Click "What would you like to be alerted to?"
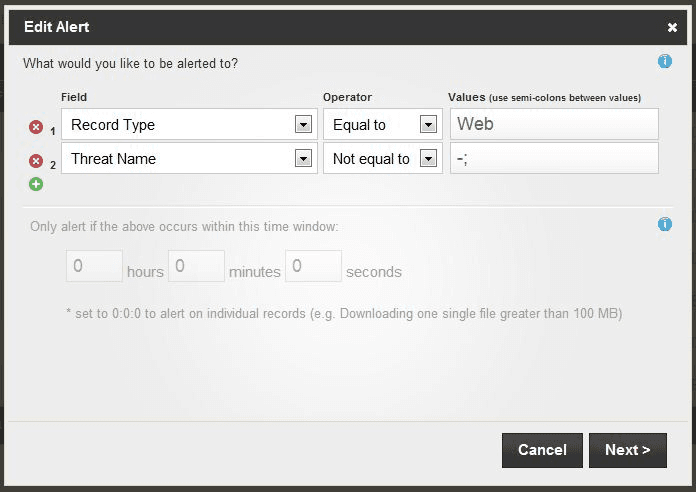This screenshot has height=492, width=696. [x=130, y=63]
